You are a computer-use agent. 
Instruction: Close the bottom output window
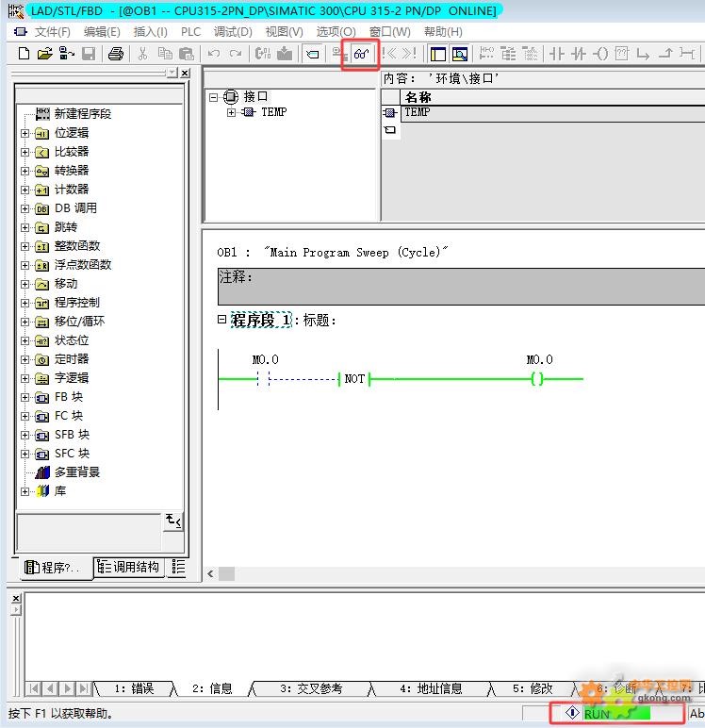click(16, 598)
